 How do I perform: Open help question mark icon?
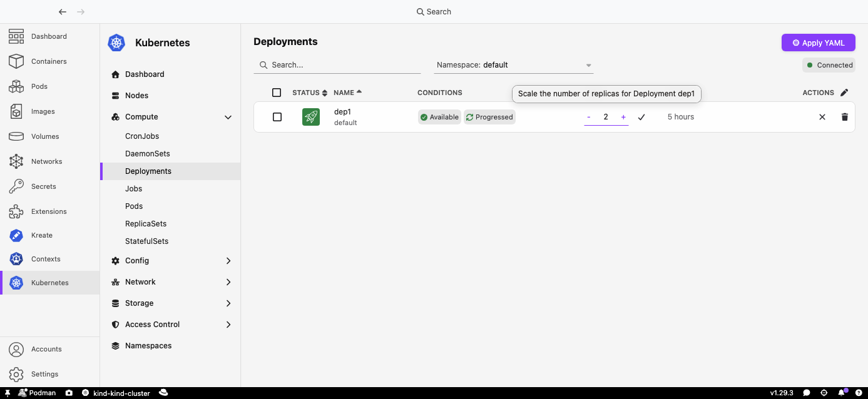click(859, 393)
